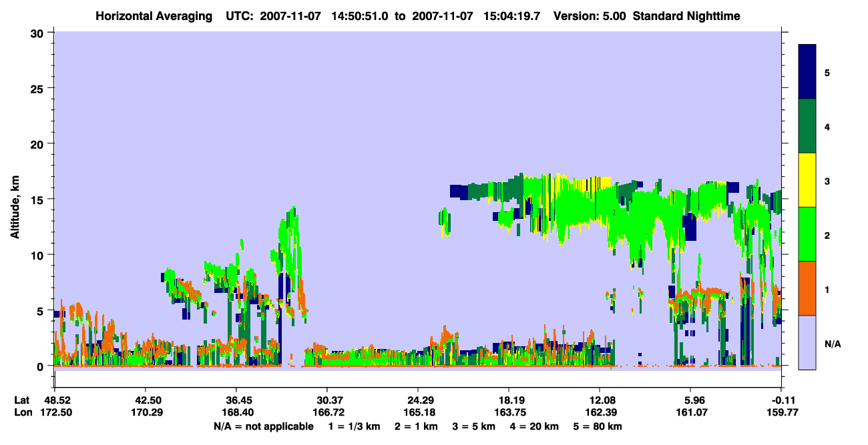Click the orange colorbar segment labeled 1

pyautogui.click(x=807, y=288)
